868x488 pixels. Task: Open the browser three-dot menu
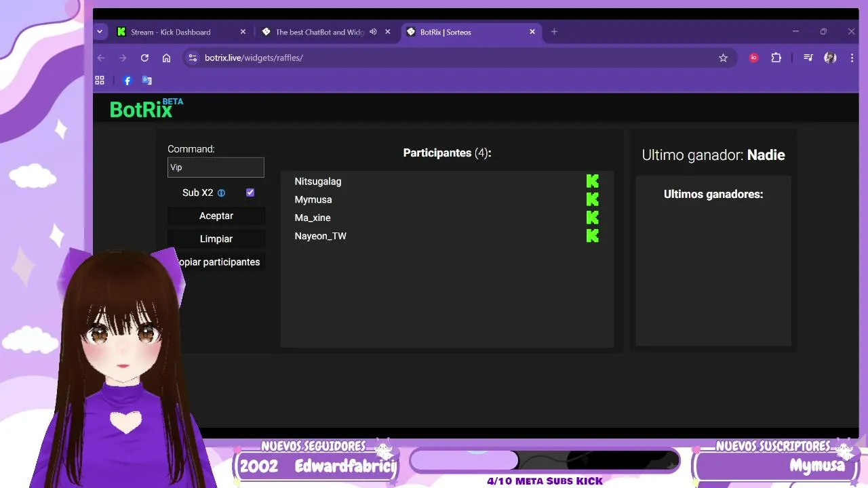[852, 58]
